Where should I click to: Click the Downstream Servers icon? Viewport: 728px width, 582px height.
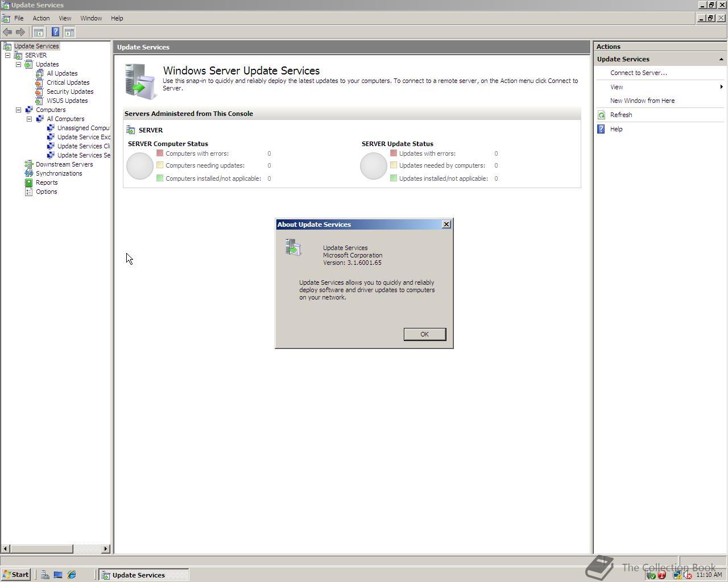coord(29,164)
